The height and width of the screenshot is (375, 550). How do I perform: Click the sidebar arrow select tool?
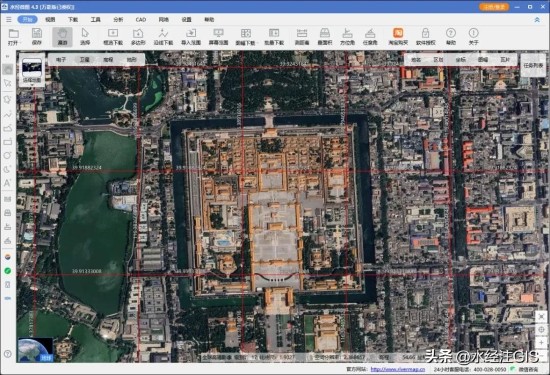click(x=7, y=83)
